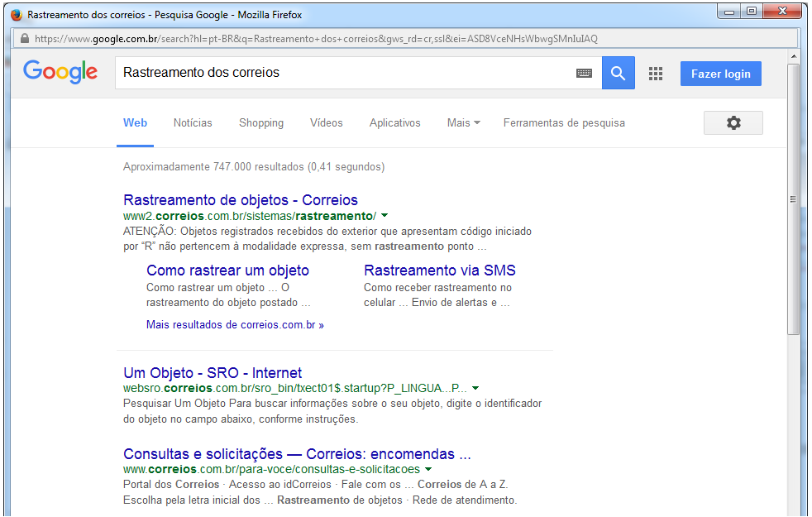Viewport: 812px width, 517px height.
Task: Open the settings gear menu
Action: click(x=733, y=122)
